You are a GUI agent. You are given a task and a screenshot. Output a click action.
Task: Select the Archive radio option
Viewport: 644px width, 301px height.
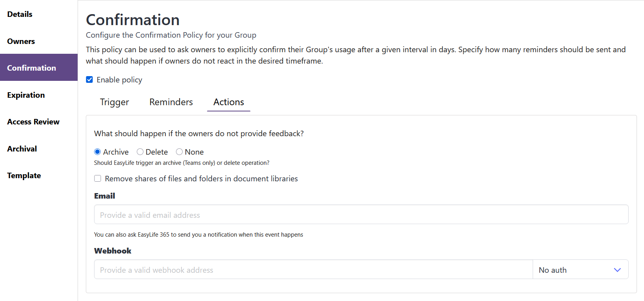point(98,152)
